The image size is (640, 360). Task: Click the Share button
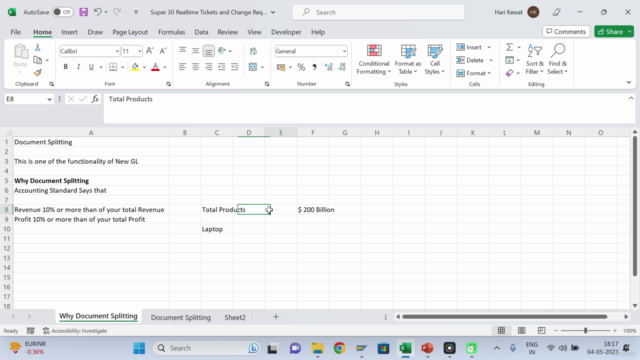click(611, 31)
